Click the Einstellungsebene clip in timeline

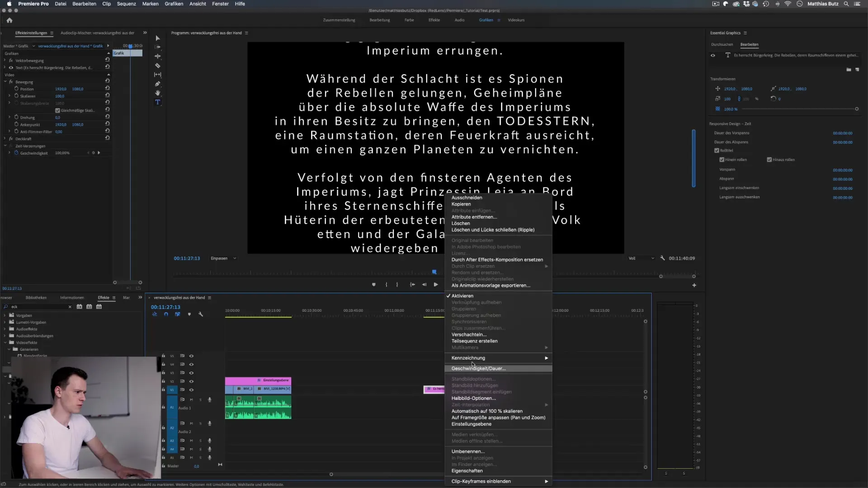(258, 380)
